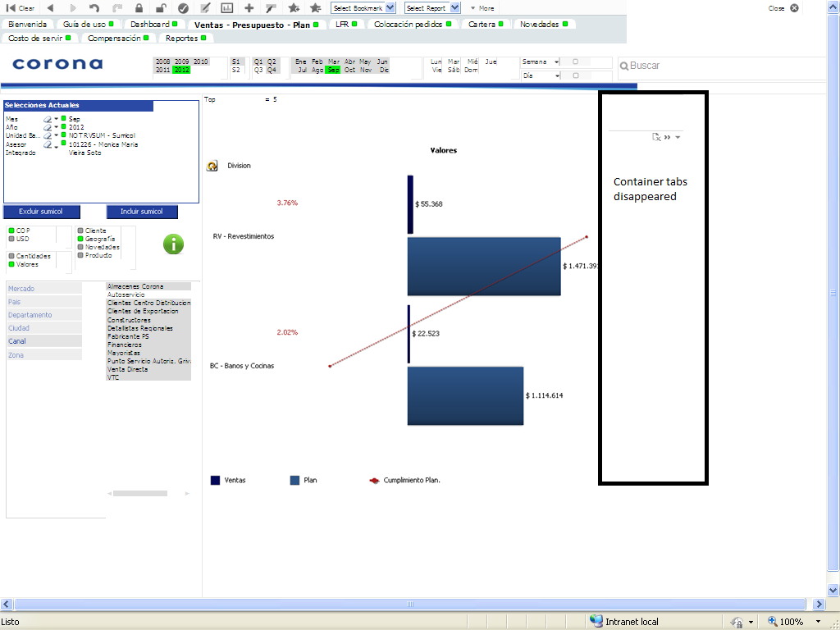Select USD currency option

20,239
